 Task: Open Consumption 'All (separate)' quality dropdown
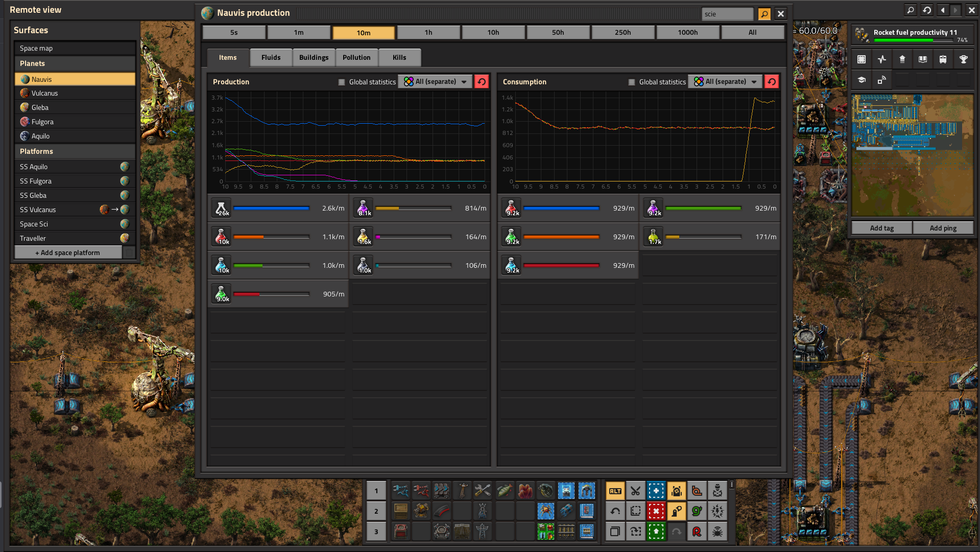click(x=725, y=82)
